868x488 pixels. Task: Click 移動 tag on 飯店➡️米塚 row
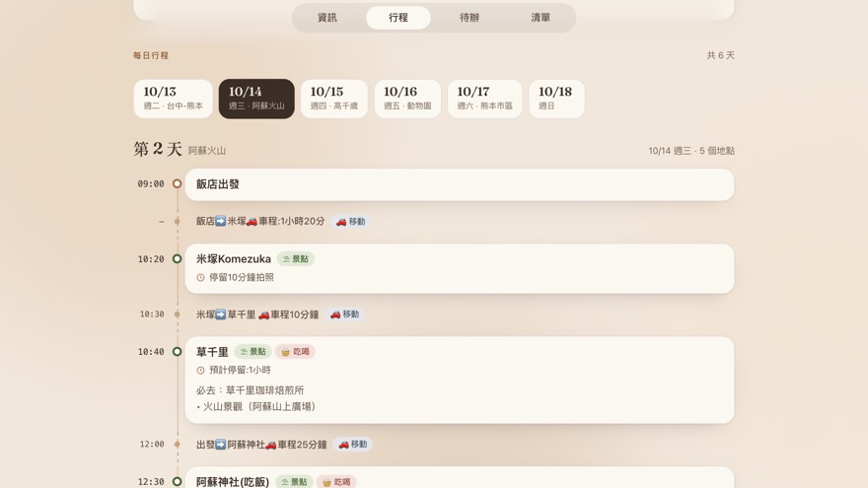click(x=351, y=221)
